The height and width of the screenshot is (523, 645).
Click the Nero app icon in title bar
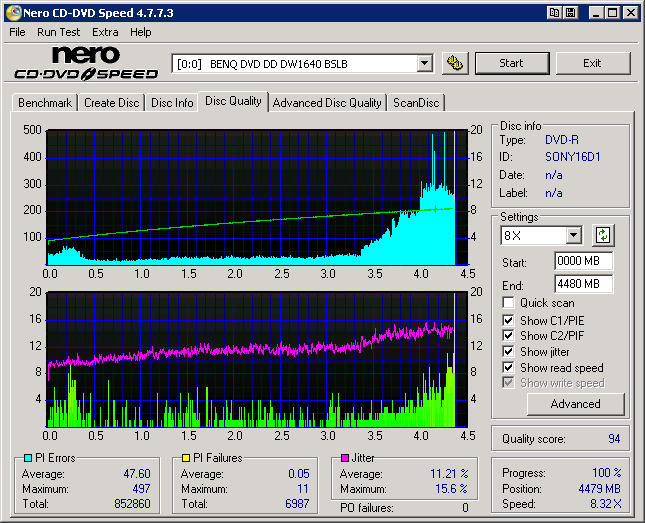13,13
